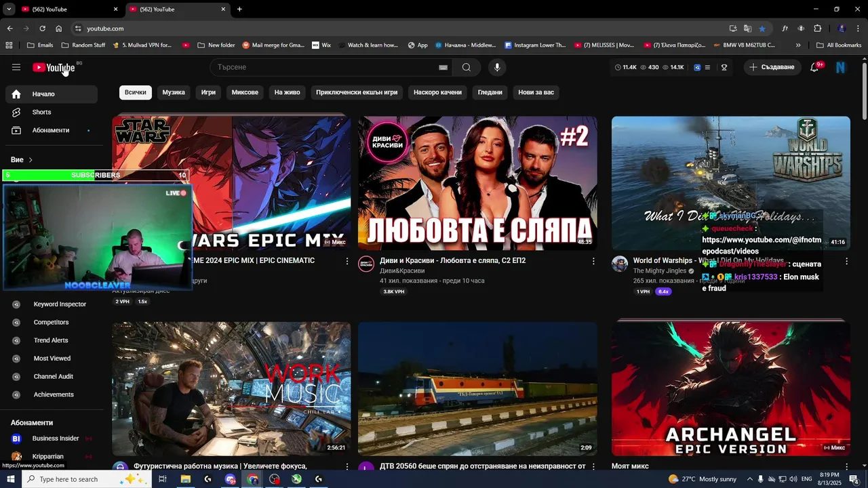Open options for Футуристична работна музика video
The image size is (868, 488).
point(347,467)
